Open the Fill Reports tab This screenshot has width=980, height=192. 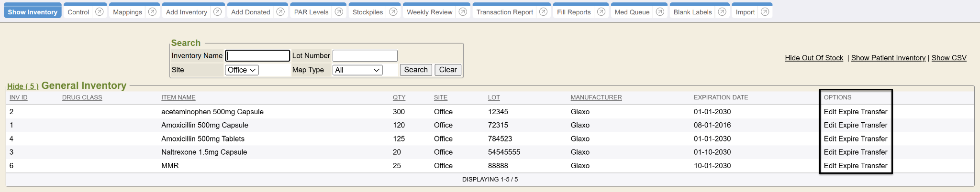coord(574,12)
